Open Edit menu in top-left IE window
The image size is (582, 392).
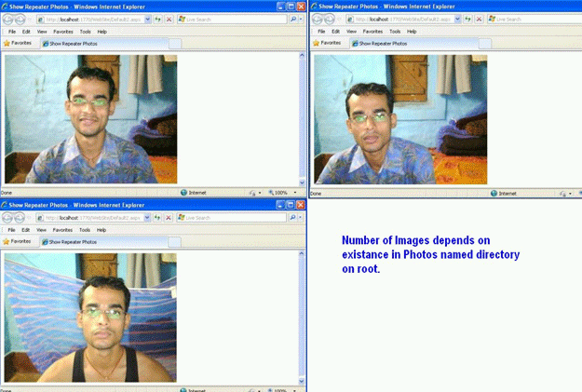[26, 32]
